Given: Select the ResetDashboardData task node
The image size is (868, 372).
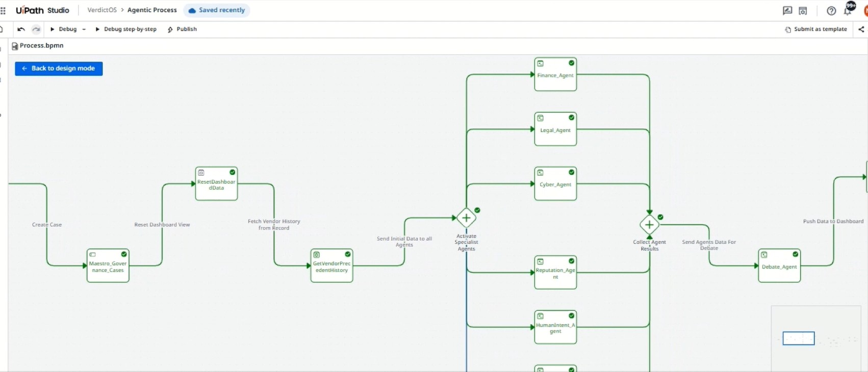Looking at the screenshot, I should click(216, 183).
